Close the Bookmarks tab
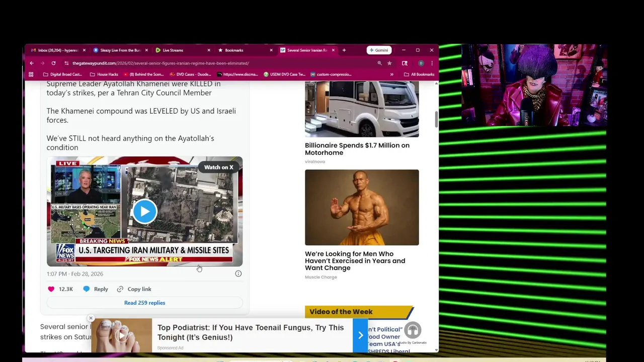Viewport: 644px width, 362px height. [271, 50]
